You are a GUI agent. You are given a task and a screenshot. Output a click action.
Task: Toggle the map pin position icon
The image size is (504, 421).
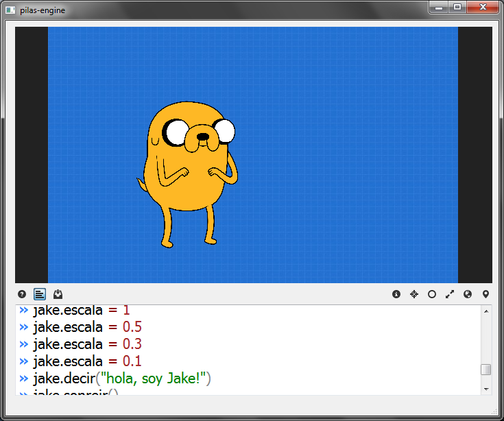click(x=485, y=294)
